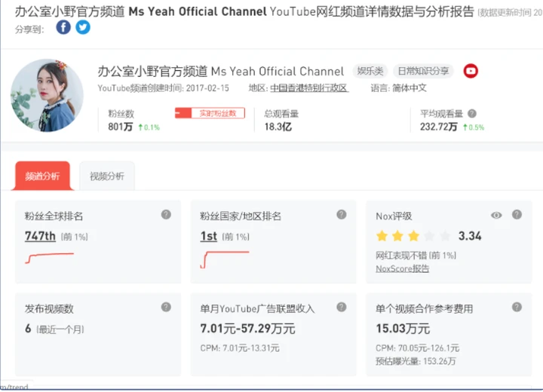Click the 网红表现不错 (前 1%) text
543x392 pixels.
416,256
